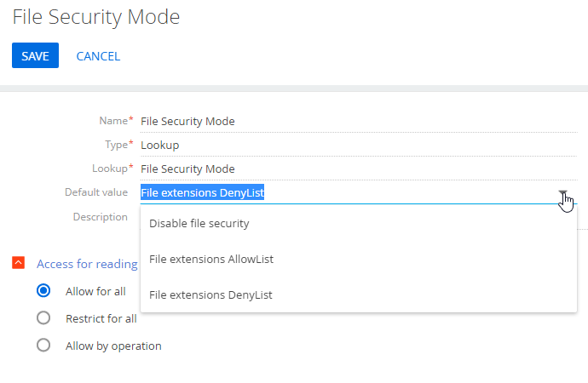Click the CANCEL link
588x383 pixels.
(x=98, y=56)
